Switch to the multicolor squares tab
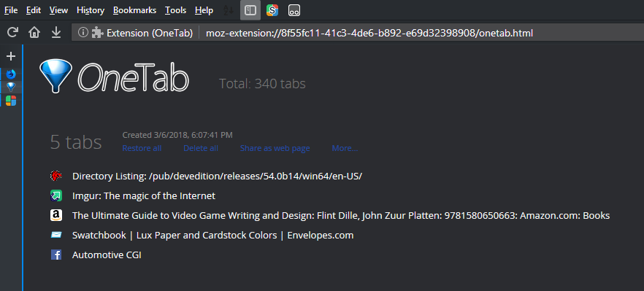Image resolution: width=644 pixels, height=291 pixels. 11,100
